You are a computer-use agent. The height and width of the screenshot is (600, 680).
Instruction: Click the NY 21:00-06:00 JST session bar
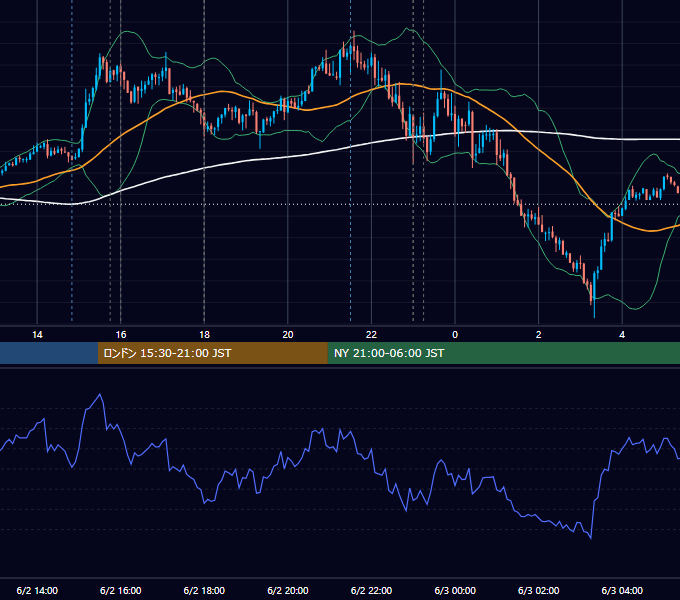503,353
